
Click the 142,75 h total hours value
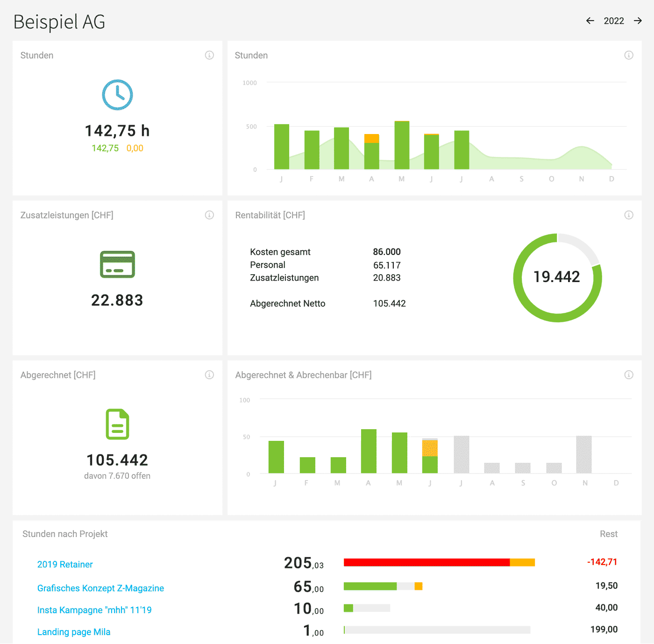(x=117, y=131)
